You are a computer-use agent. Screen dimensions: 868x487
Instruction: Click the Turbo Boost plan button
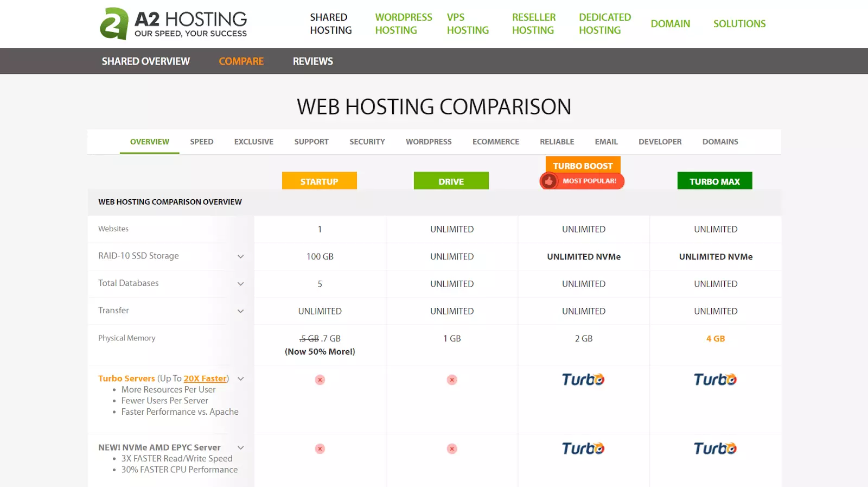tap(583, 165)
